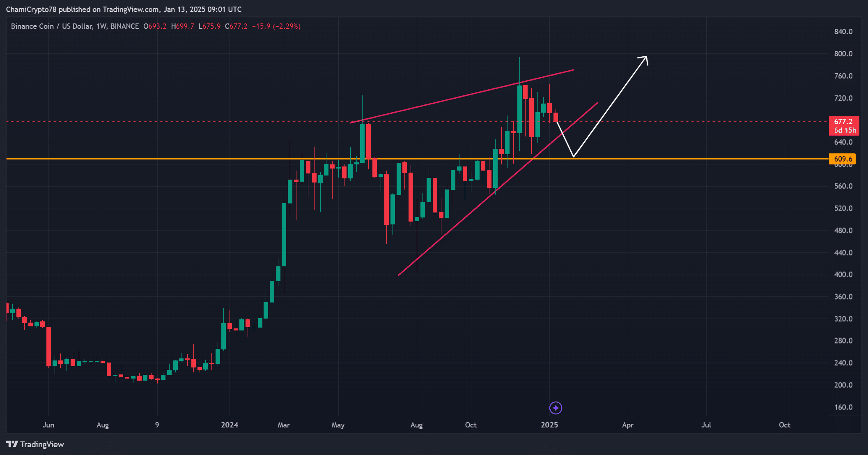Viewport: 868px width, 455px height.
Task: Click the 280.0 price axis label
Action: (x=843, y=341)
